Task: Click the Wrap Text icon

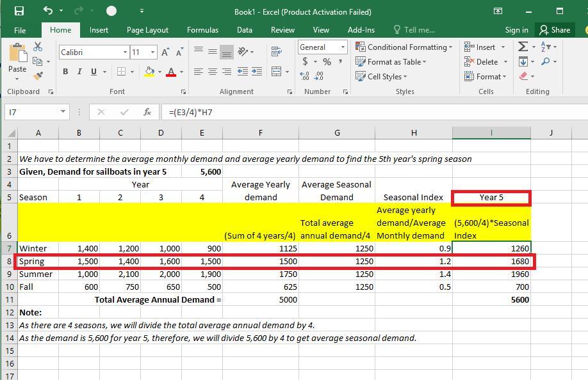Action: [x=277, y=52]
